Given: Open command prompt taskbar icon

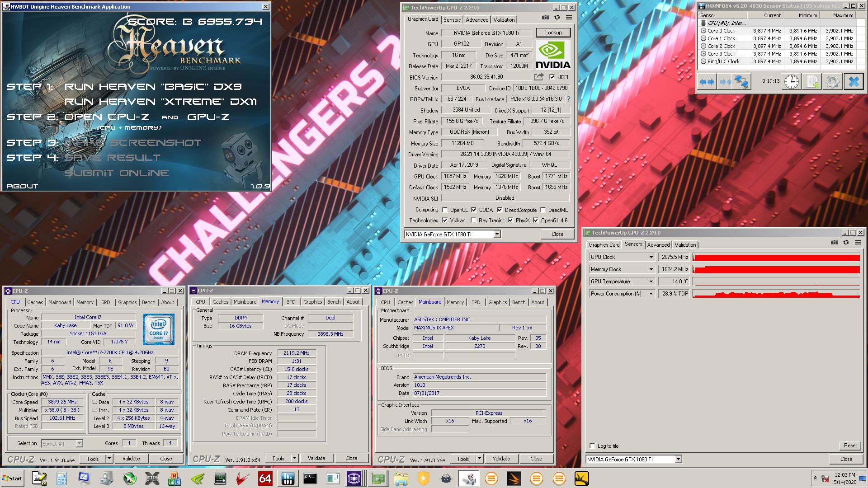Looking at the screenshot, I should pos(310,479).
